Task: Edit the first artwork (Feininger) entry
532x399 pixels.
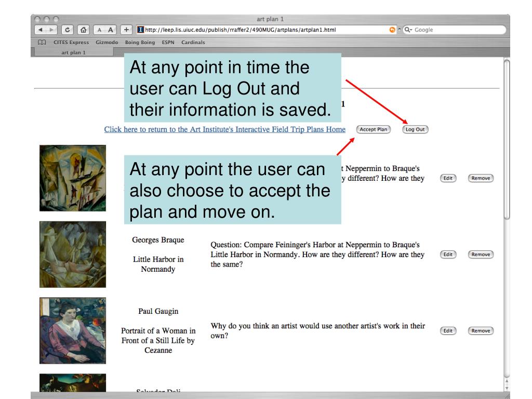Action: click(448, 178)
